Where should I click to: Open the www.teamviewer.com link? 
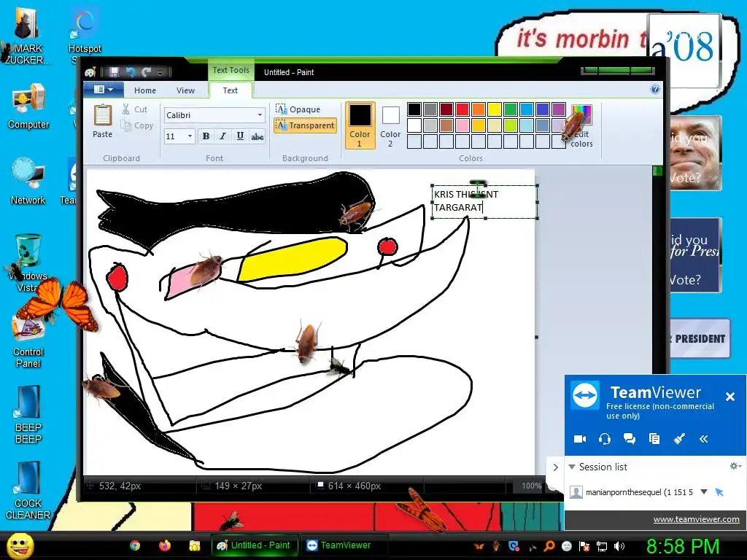click(x=696, y=519)
